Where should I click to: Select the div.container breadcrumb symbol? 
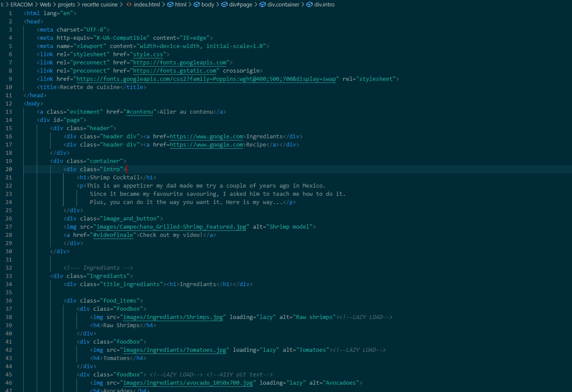coord(280,4)
